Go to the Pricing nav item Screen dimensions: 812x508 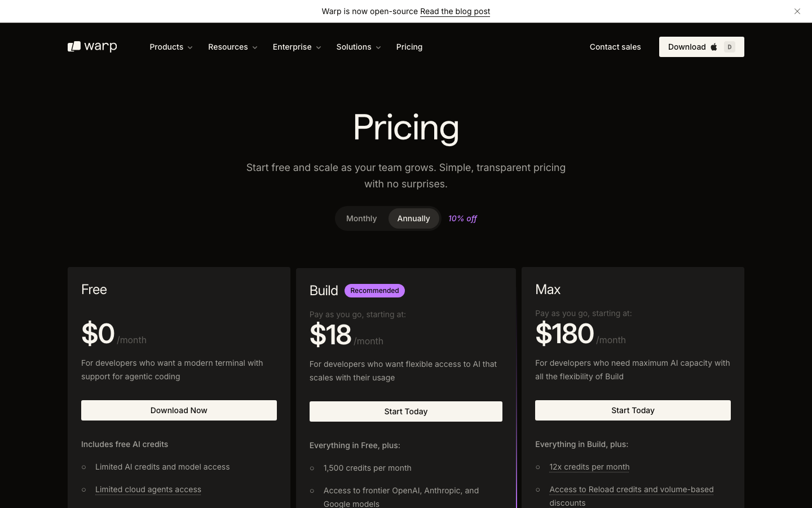pos(409,47)
